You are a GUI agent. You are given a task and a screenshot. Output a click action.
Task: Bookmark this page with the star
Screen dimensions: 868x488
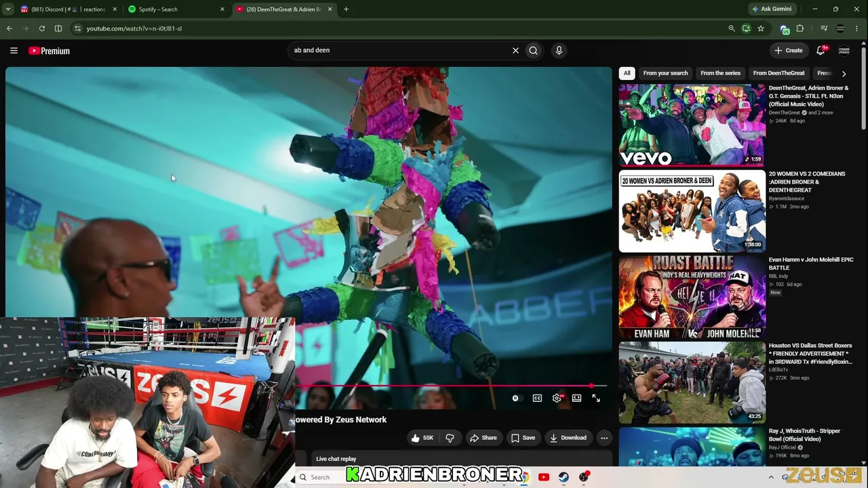pos(761,28)
